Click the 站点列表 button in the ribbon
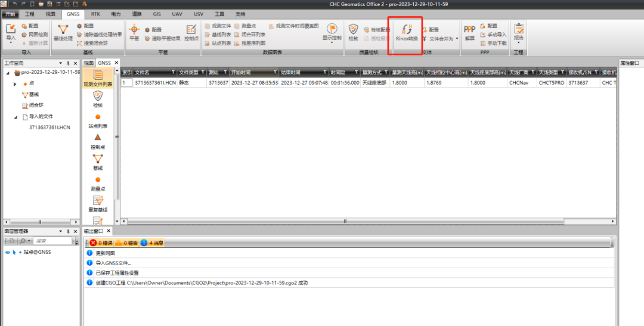This screenshot has height=326, width=644. tap(218, 43)
